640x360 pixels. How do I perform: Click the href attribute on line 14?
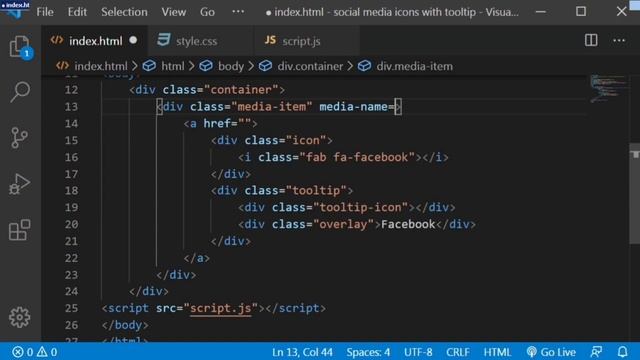[217, 123]
